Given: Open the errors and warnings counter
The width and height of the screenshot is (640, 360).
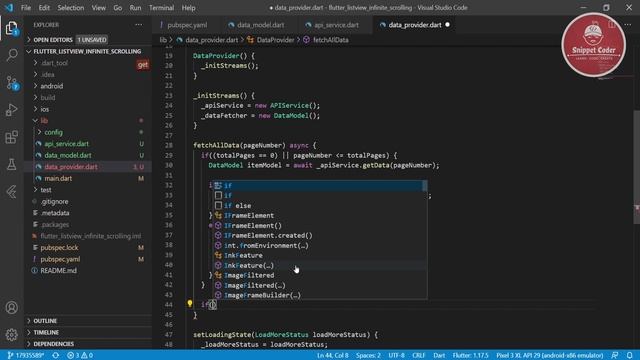Looking at the screenshot, I should [x=80, y=355].
